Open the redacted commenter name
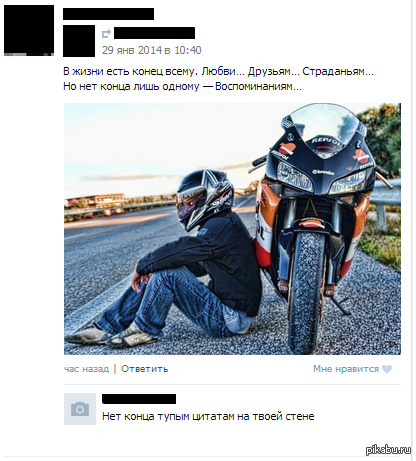Image resolution: width=416 pixels, height=461 pixels. tap(139, 399)
